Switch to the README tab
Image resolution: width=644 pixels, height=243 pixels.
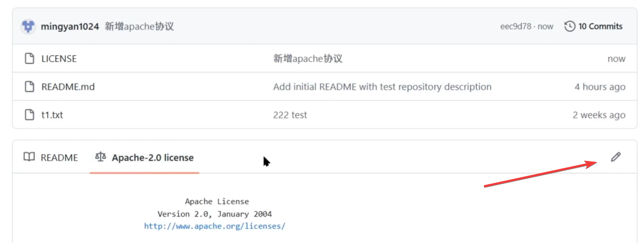(51, 157)
